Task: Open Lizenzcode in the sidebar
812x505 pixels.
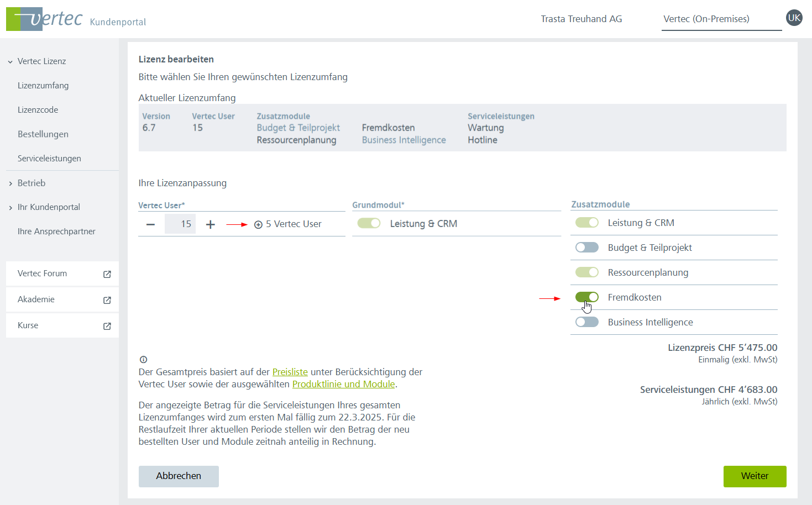Action: pyautogui.click(x=38, y=110)
